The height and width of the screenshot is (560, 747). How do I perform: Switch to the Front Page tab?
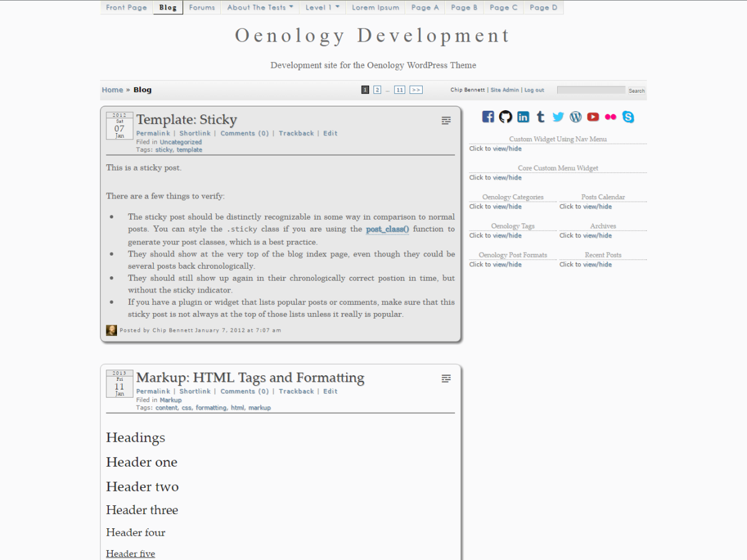coord(126,7)
